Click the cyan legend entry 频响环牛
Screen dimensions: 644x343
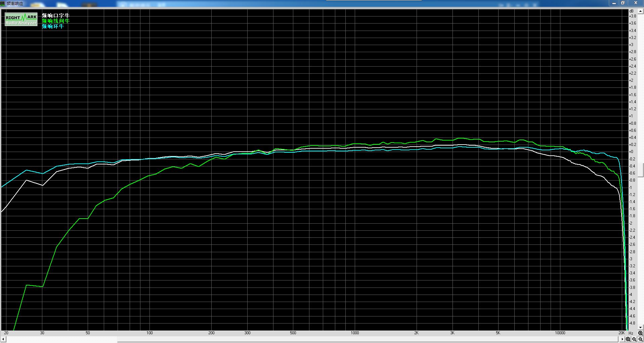click(53, 26)
